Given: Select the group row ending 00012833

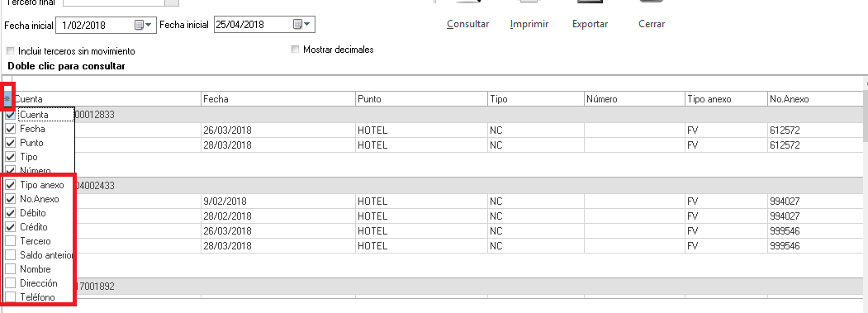Looking at the screenshot, I should (x=432, y=115).
